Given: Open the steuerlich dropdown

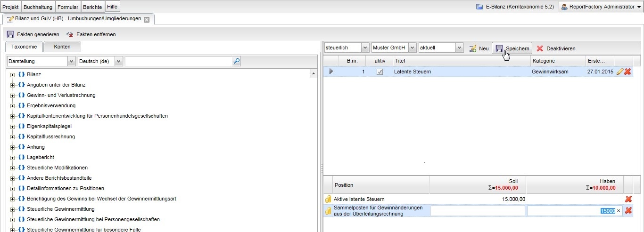Looking at the screenshot, I should [347, 48].
